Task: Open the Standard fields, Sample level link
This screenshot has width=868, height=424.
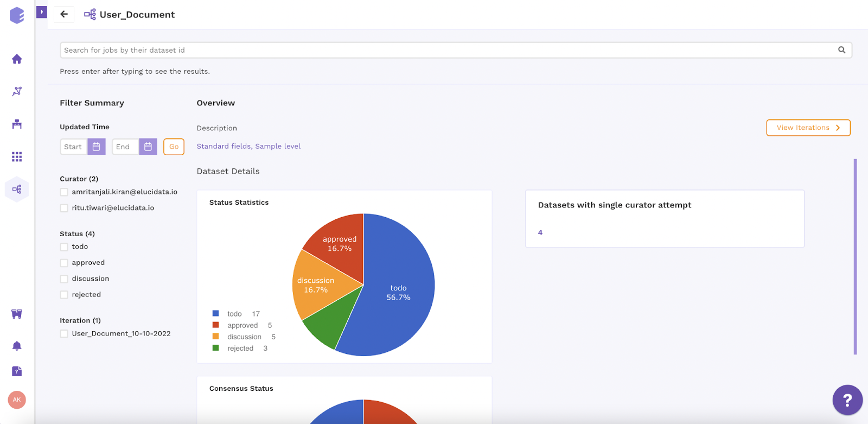Action: tap(248, 146)
